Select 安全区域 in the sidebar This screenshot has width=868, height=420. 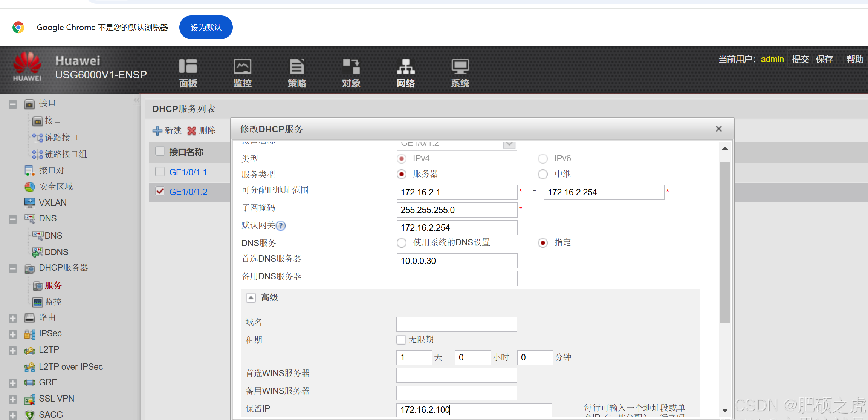click(x=56, y=187)
